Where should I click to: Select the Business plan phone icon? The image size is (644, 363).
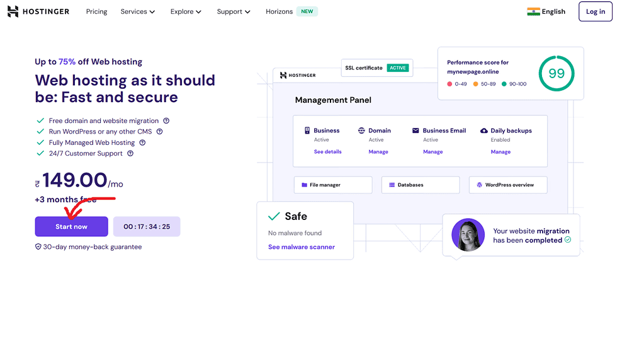(308, 130)
